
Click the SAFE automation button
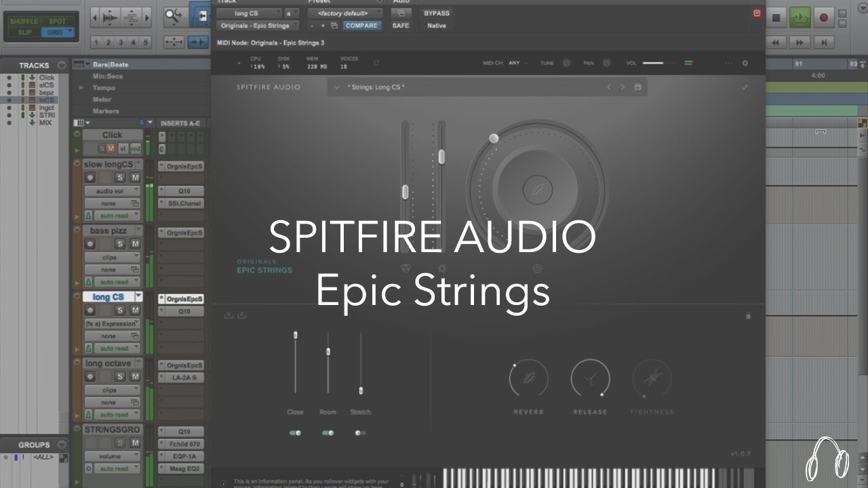click(x=401, y=26)
